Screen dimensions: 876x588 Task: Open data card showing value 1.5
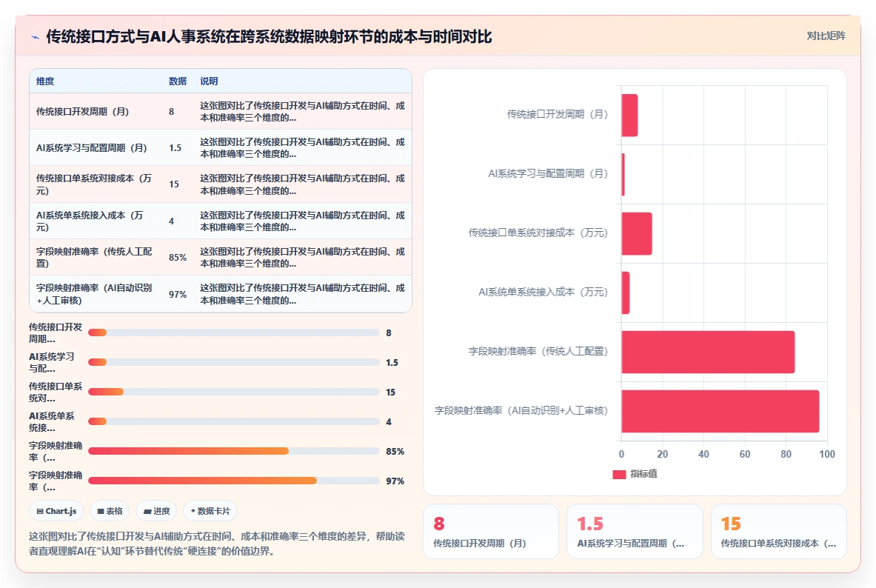click(x=635, y=532)
